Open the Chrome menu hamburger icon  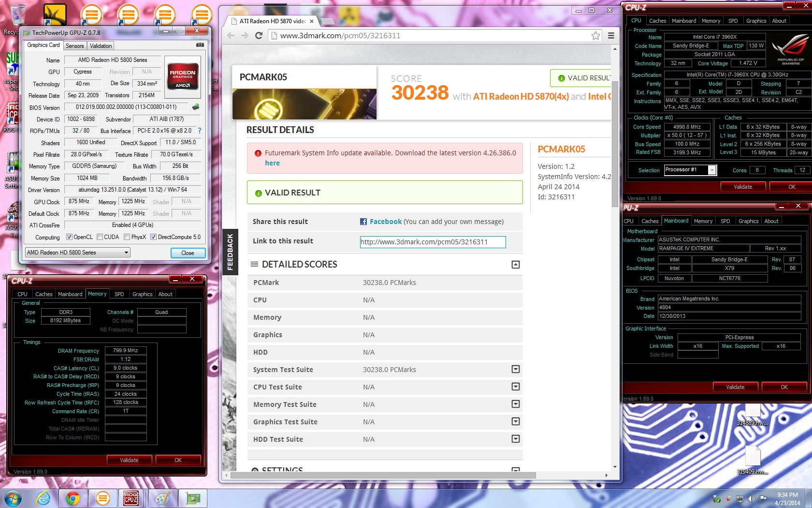tap(611, 35)
